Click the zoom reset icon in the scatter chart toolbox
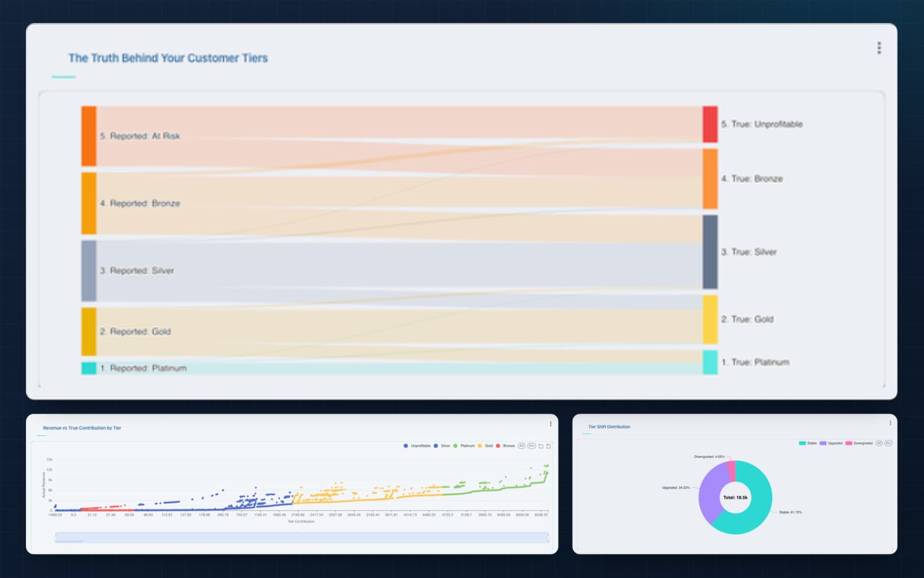This screenshot has height=578, width=924. (x=549, y=446)
